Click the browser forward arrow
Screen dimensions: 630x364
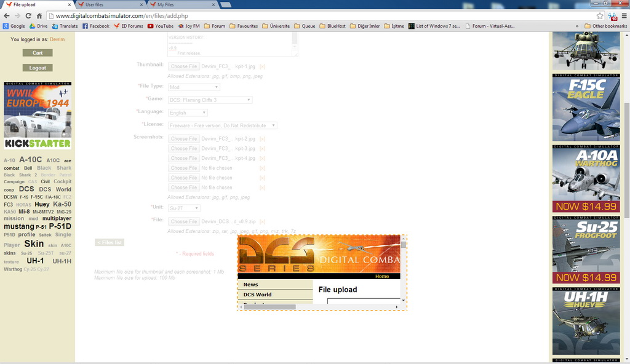pyautogui.click(x=17, y=15)
